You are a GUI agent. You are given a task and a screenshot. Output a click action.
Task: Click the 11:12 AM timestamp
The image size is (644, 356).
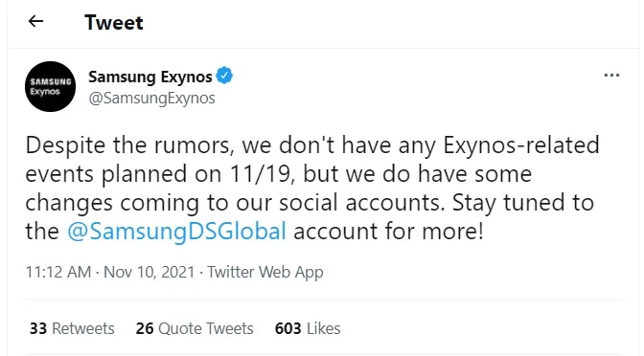[x=58, y=272]
